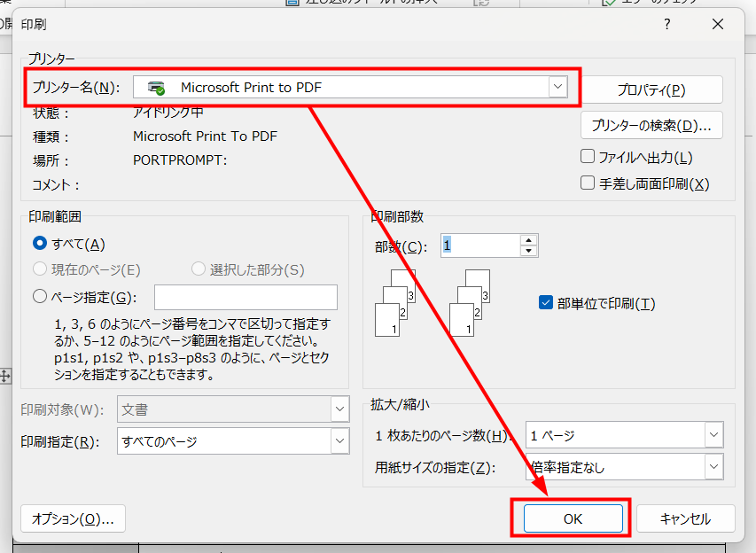Viewport: 756px width, 553px height.
Task: Open the 用紙サイズの指定(Z) dropdown
Action: pos(713,467)
